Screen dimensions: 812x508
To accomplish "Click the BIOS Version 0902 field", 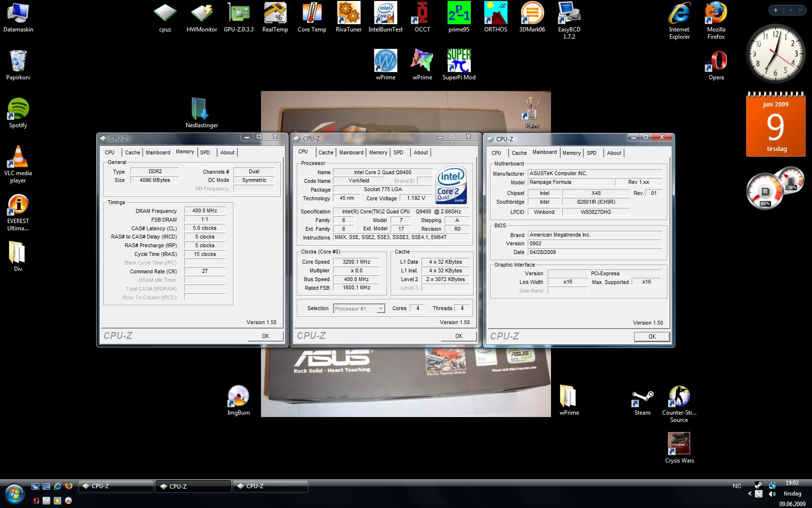I will coord(595,244).
